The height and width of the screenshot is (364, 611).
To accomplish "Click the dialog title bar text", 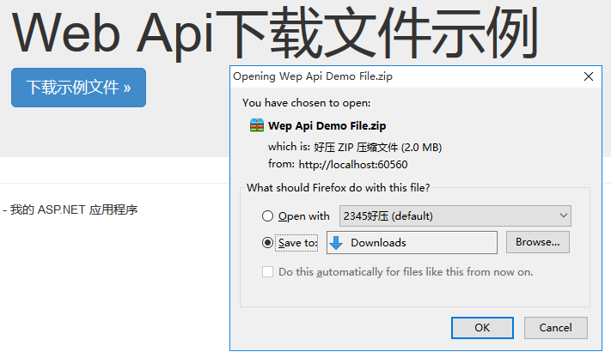I will click(313, 76).
